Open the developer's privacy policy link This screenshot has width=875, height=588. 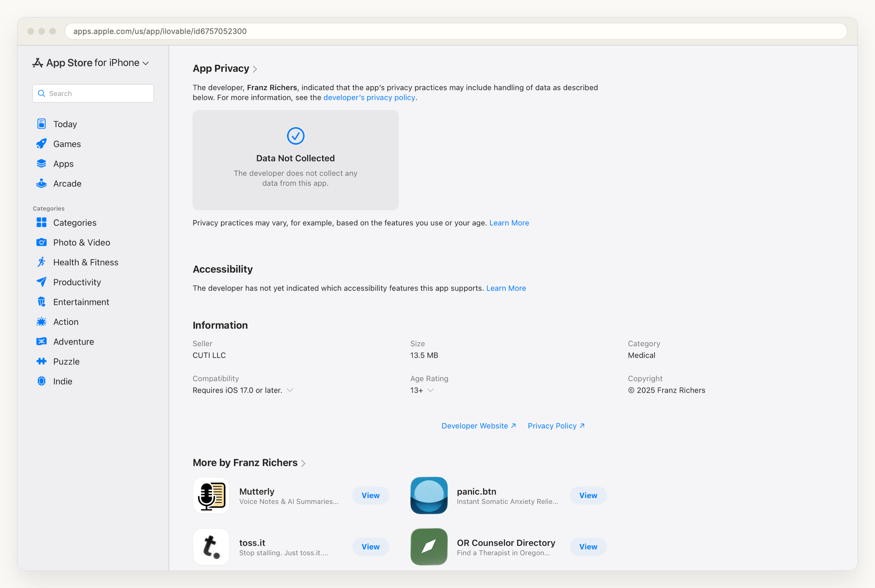click(x=369, y=97)
